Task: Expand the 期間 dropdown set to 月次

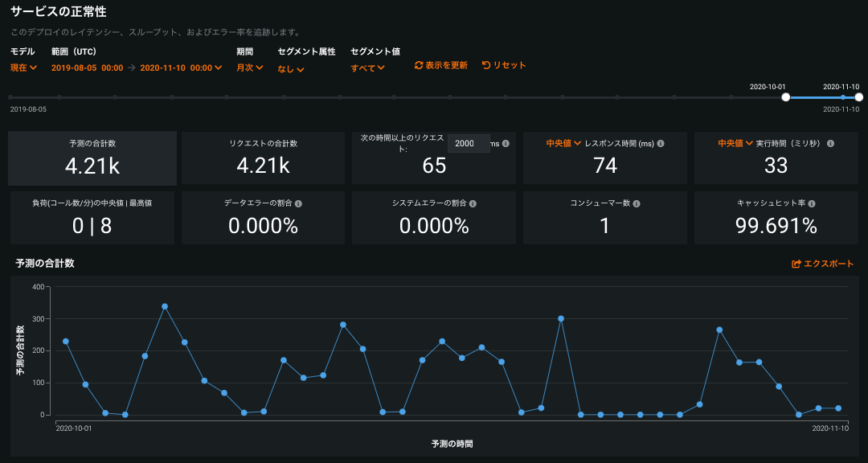Action: 250,68
